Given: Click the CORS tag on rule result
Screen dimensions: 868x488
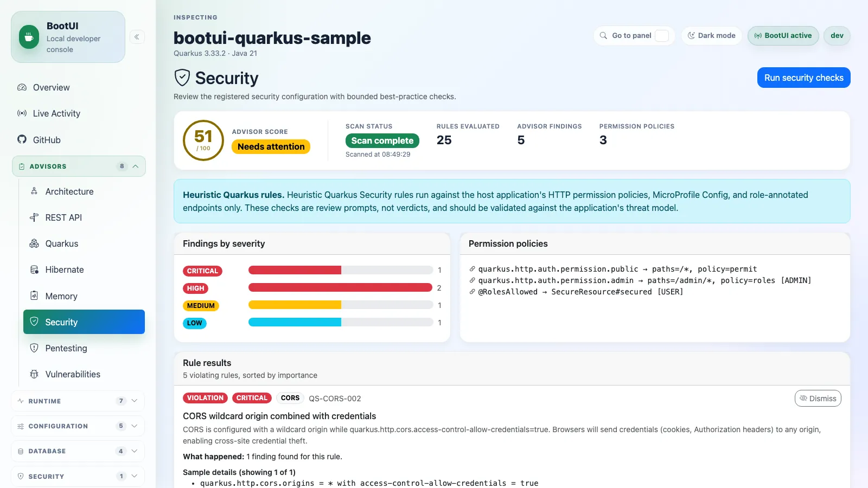Looking at the screenshot, I should tap(290, 398).
